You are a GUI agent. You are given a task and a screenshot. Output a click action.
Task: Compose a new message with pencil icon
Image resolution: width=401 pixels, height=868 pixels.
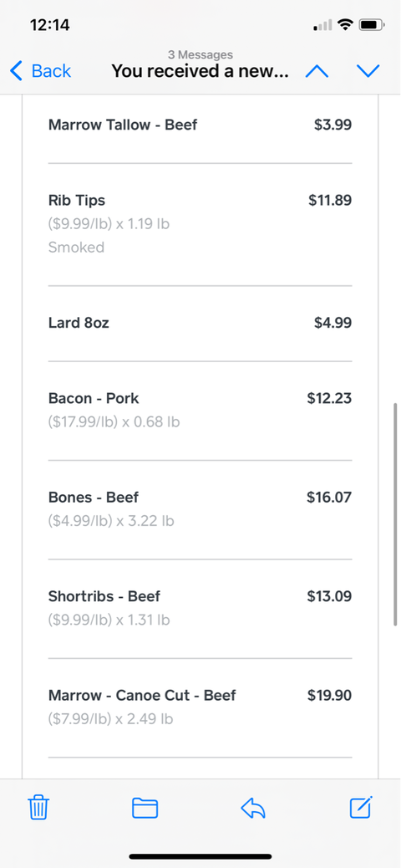[361, 807]
